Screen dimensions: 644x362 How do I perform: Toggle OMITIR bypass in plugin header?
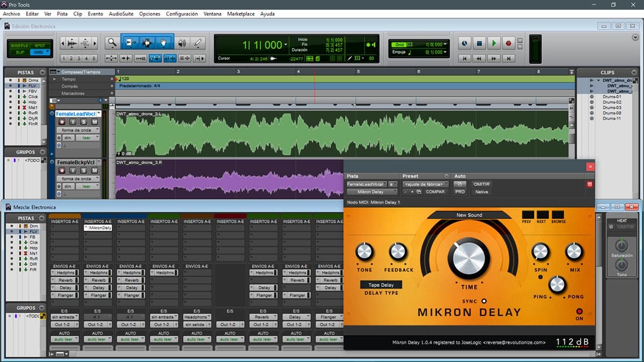click(481, 184)
